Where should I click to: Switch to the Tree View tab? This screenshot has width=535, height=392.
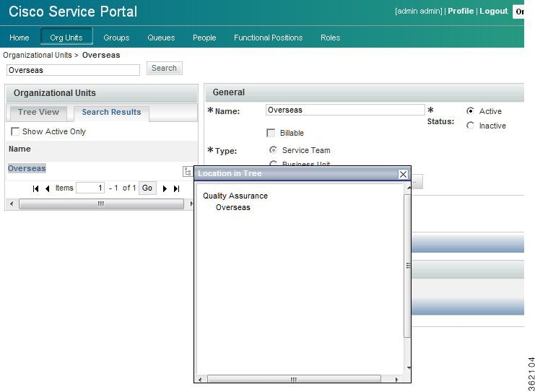[38, 112]
